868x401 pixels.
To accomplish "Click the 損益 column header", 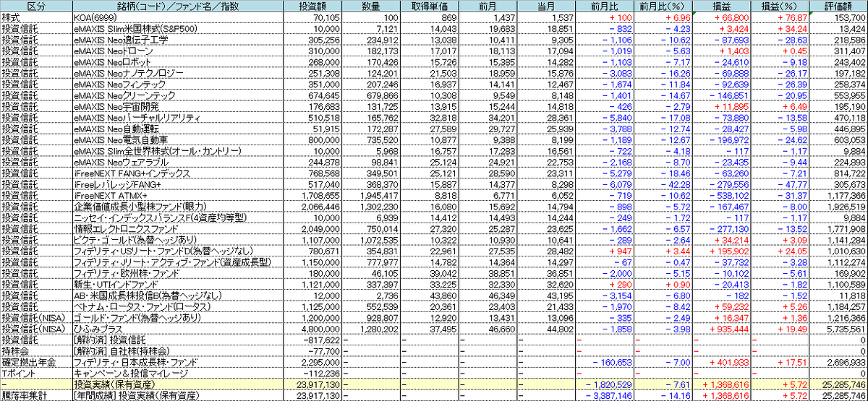I will click(x=720, y=5).
